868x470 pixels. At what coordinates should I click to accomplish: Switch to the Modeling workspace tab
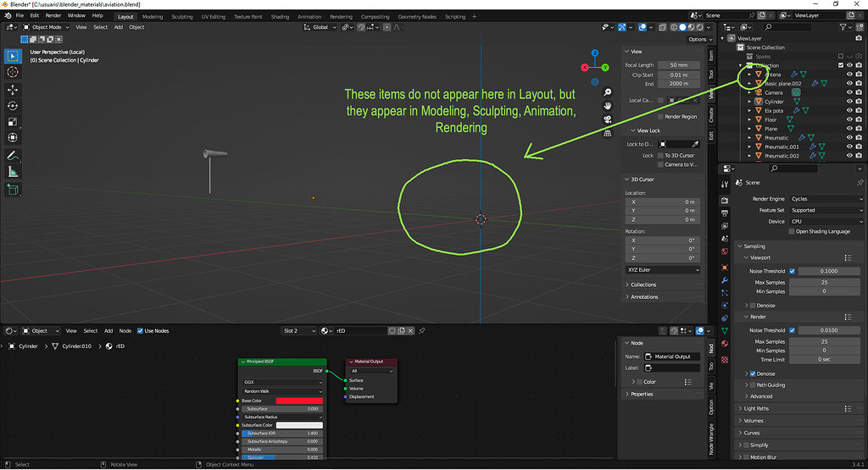click(153, 16)
